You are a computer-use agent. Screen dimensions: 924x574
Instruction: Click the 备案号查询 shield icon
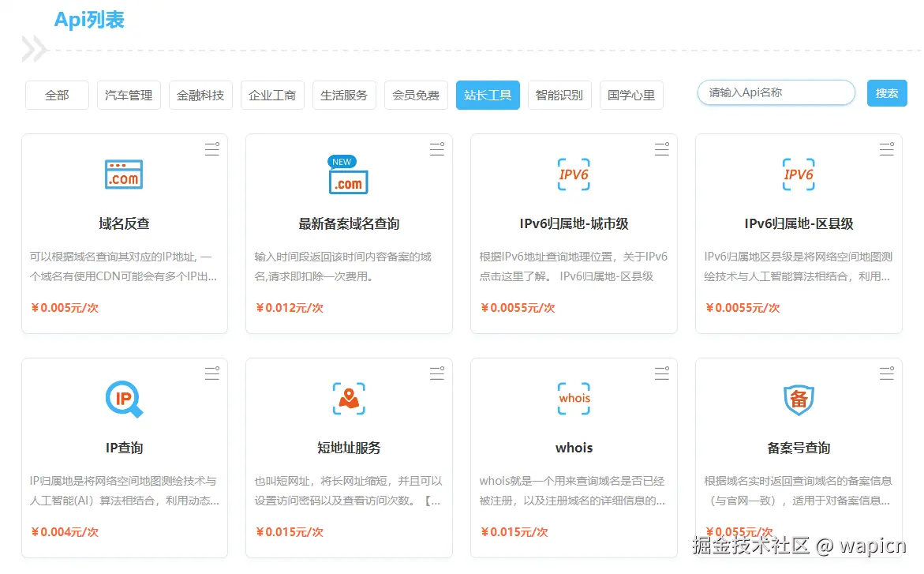point(798,399)
